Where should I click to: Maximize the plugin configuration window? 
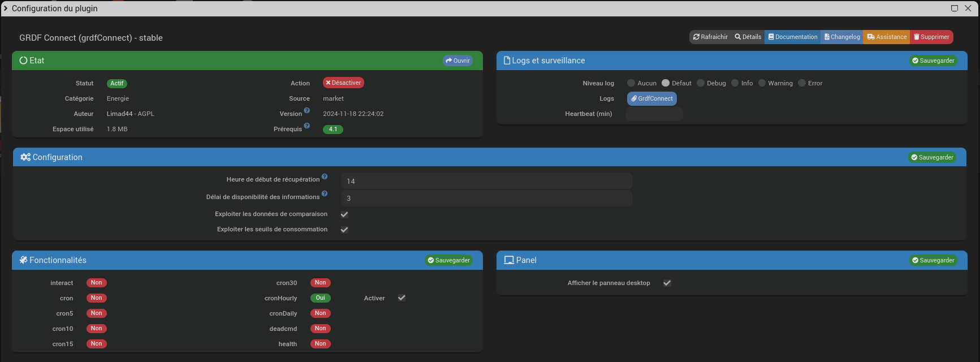click(955, 8)
